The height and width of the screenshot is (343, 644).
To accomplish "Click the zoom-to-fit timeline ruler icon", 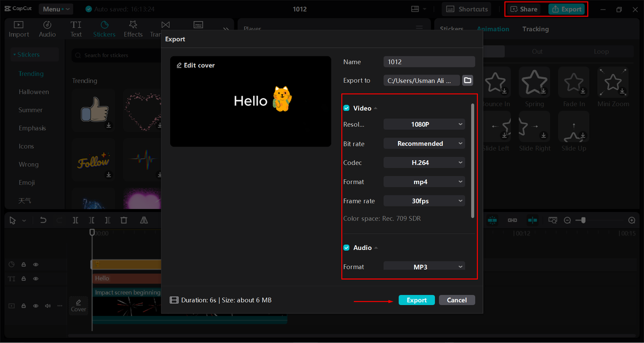I will click(x=553, y=220).
